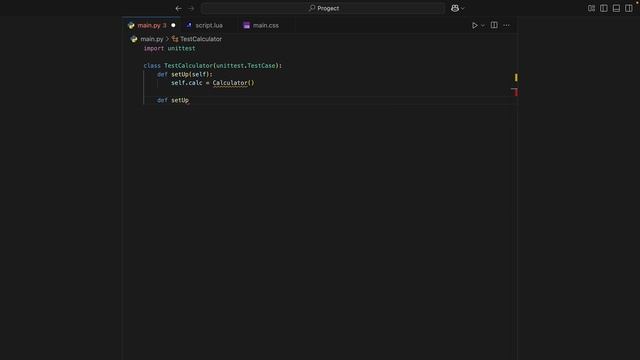Toggle the primary side bar
The height and width of the screenshot is (360, 640).
pyautogui.click(x=604, y=8)
